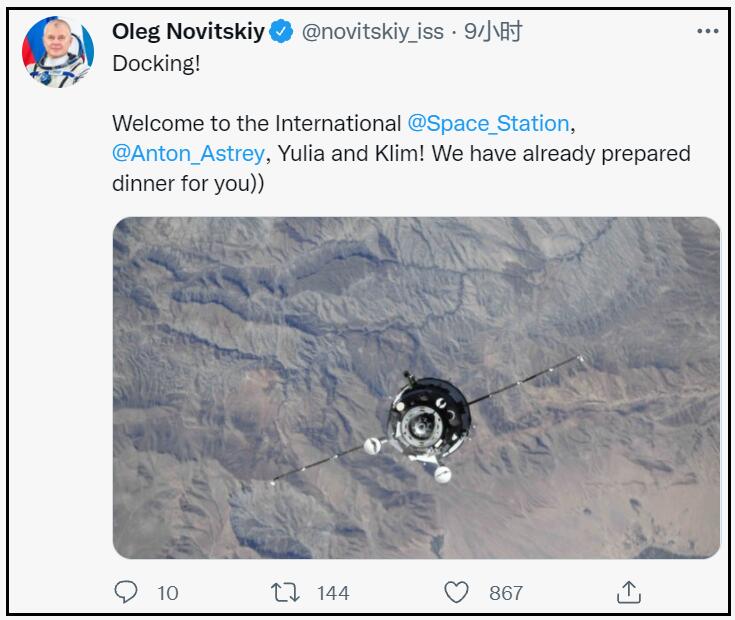Like the tweet with heart icon
The height and width of the screenshot is (620, 735).
click(456, 592)
